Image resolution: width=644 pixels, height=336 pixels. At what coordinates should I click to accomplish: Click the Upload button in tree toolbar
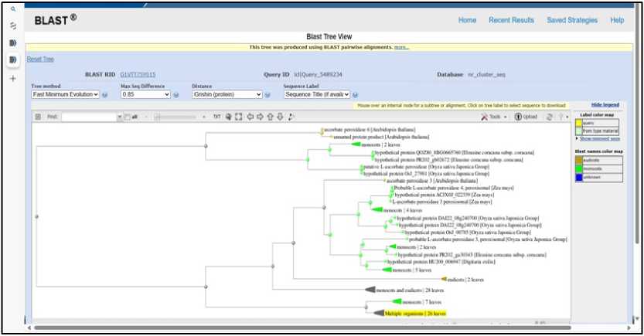tap(526, 117)
